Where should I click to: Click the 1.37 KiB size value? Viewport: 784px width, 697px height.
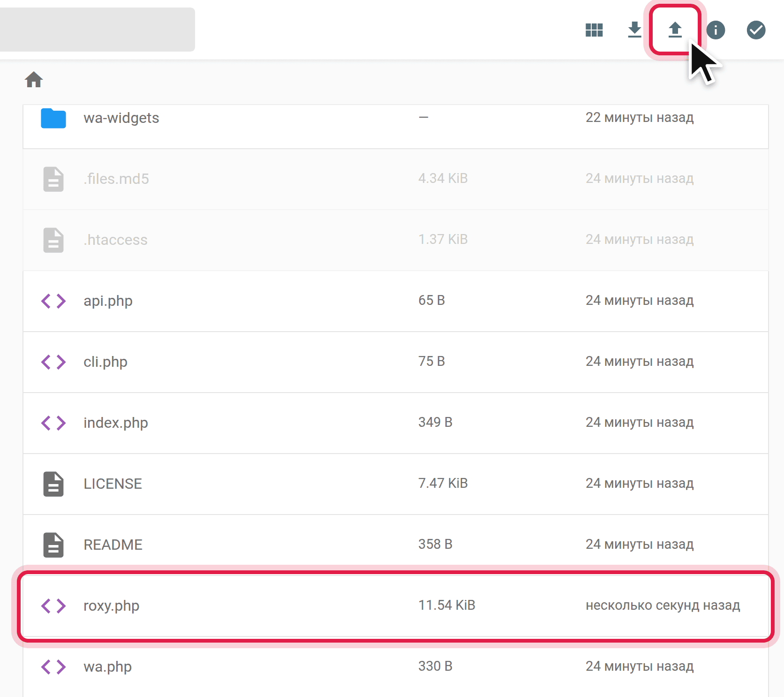pos(443,239)
